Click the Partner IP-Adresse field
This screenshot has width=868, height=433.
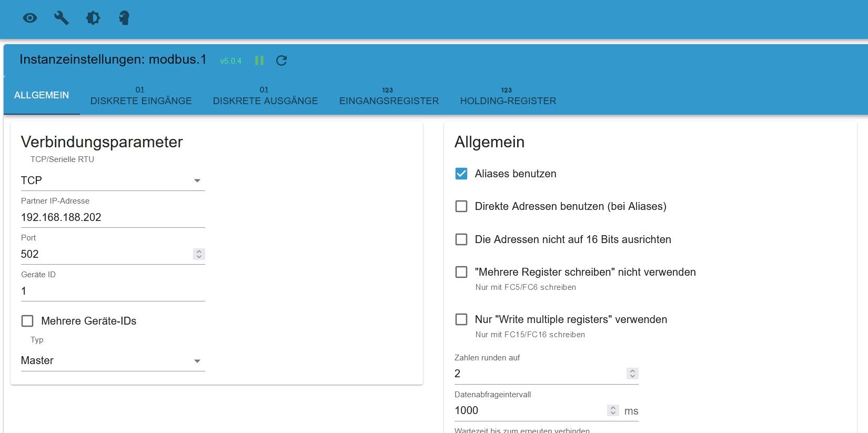[x=113, y=217]
